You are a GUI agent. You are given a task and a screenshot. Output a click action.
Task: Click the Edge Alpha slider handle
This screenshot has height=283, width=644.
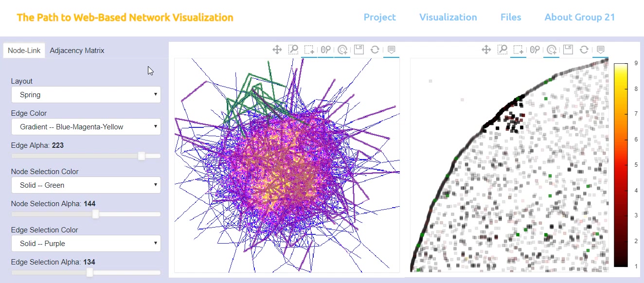click(x=142, y=156)
